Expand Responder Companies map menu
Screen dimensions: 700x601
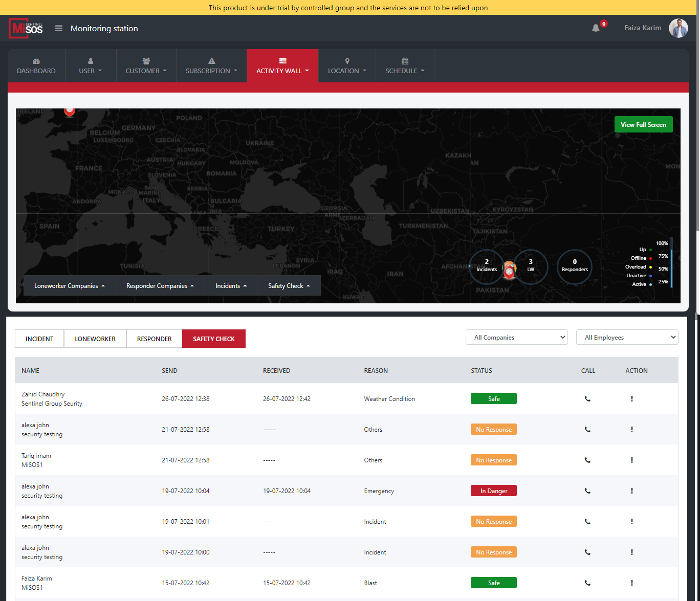(x=160, y=286)
